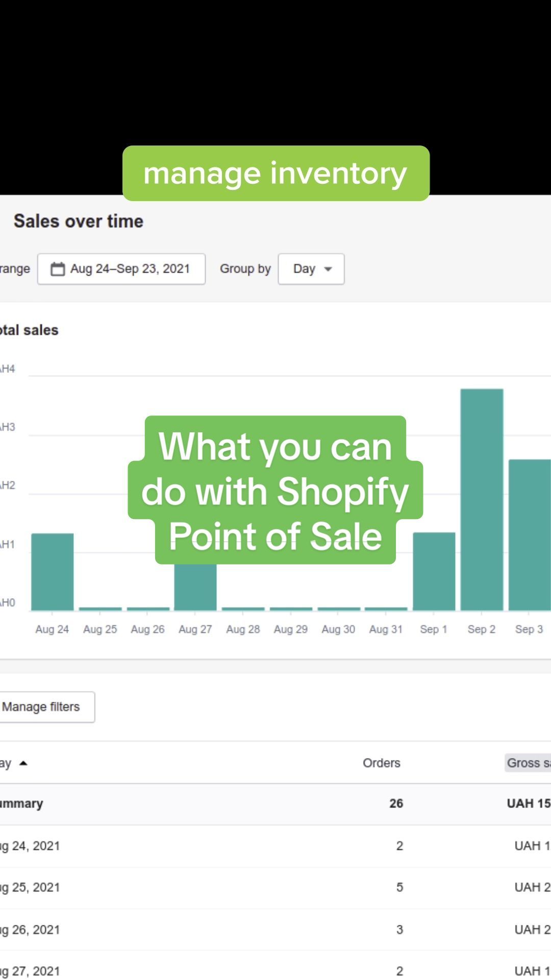This screenshot has height=980, width=551.
Task: Click the Aug 25, 2021 table row
Action: click(275, 888)
